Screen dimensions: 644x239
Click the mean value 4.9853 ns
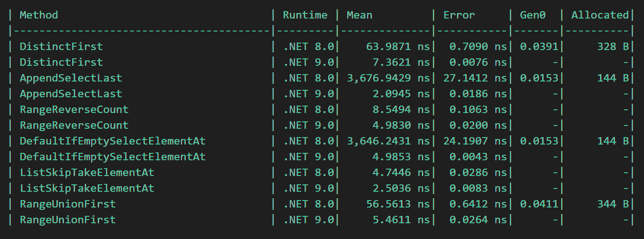(x=401, y=157)
